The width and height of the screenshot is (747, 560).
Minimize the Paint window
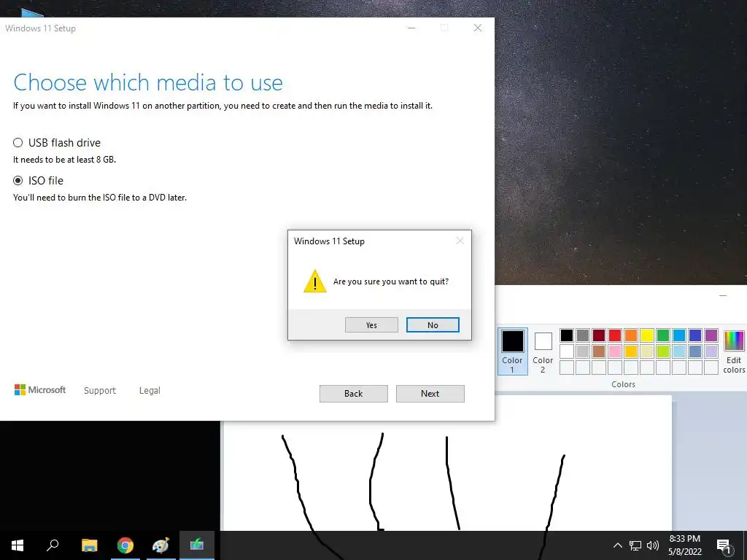point(723,296)
